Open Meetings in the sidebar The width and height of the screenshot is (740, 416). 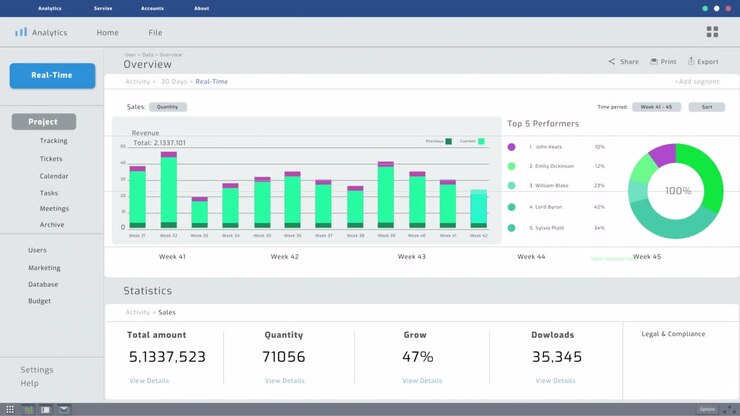pyautogui.click(x=54, y=208)
